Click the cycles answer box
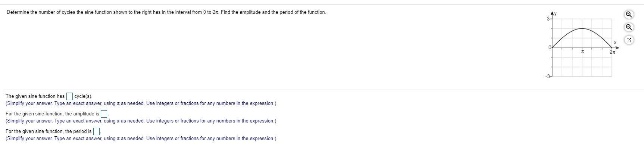The width and height of the screenshot is (644, 152). [x=69, y=96]
